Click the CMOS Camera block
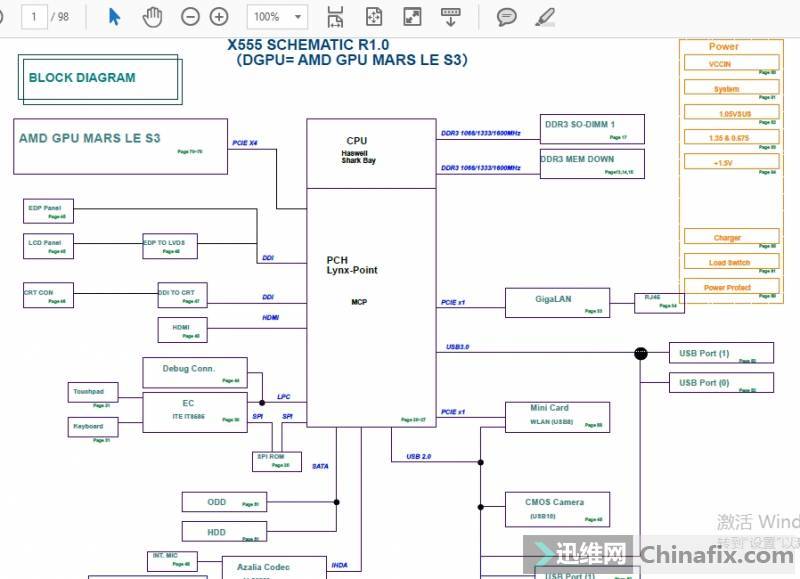This screenshot has width=800, height=579. click(557, 509)
